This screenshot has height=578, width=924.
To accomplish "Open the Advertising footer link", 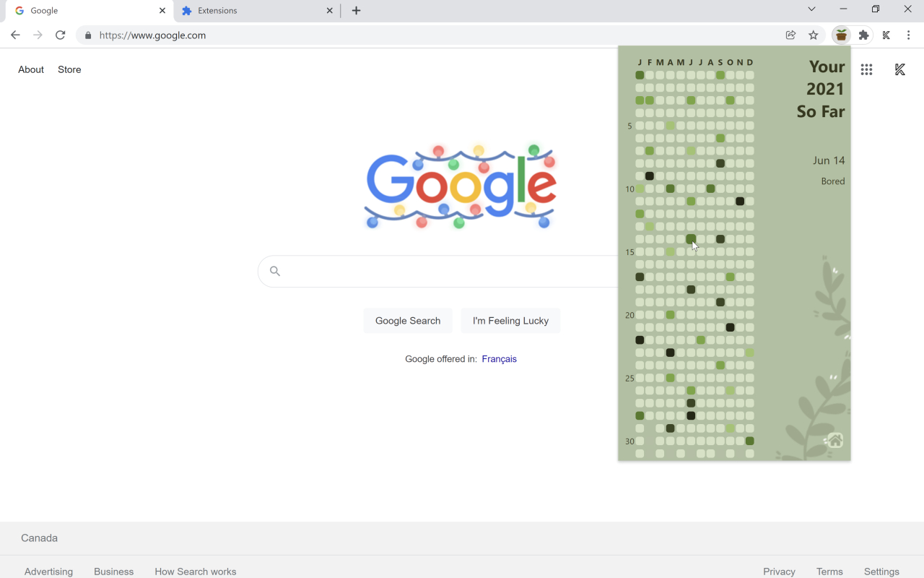I will click(48, 571).
